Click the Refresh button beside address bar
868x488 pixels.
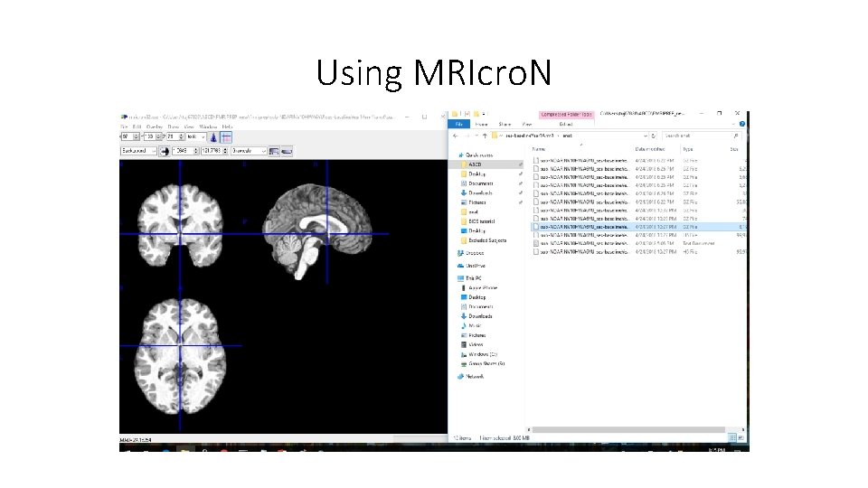(x=654, y=136)
